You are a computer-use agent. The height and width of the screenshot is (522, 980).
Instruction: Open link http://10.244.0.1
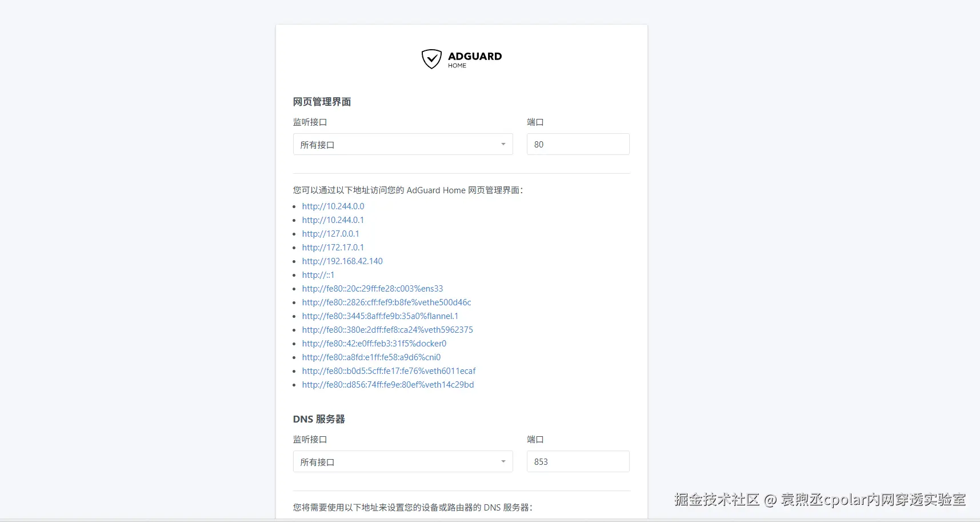click(x=333, y=220)
